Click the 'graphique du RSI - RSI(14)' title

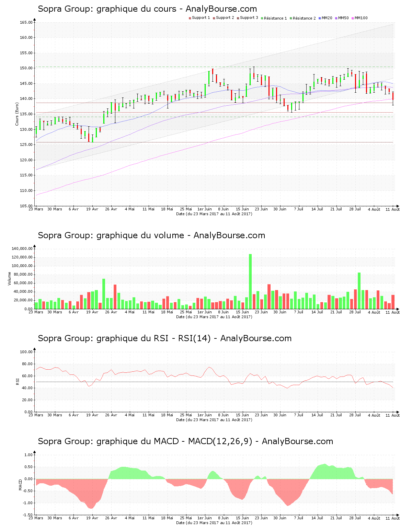(164, 338)
